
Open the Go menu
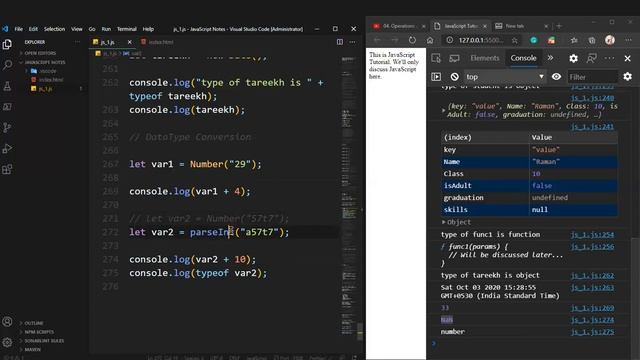coord(92,29)
